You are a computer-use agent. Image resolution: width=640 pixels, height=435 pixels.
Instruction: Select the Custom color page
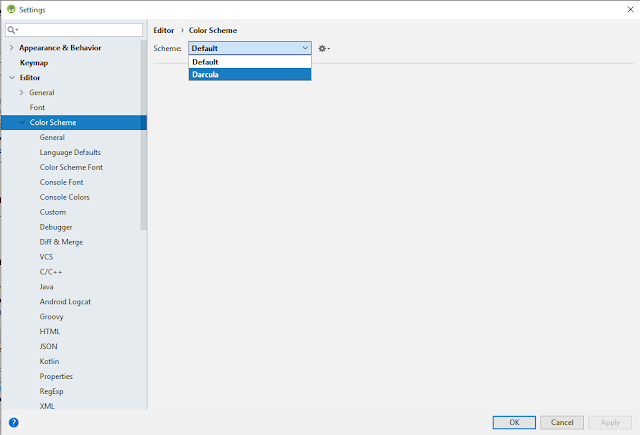click(x=53, y=212)
